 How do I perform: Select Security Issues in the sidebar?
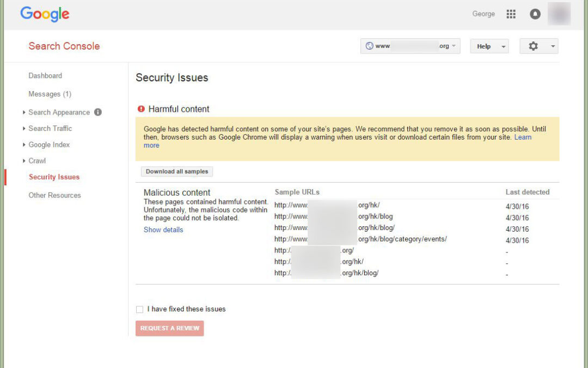[x=54, y=177]
